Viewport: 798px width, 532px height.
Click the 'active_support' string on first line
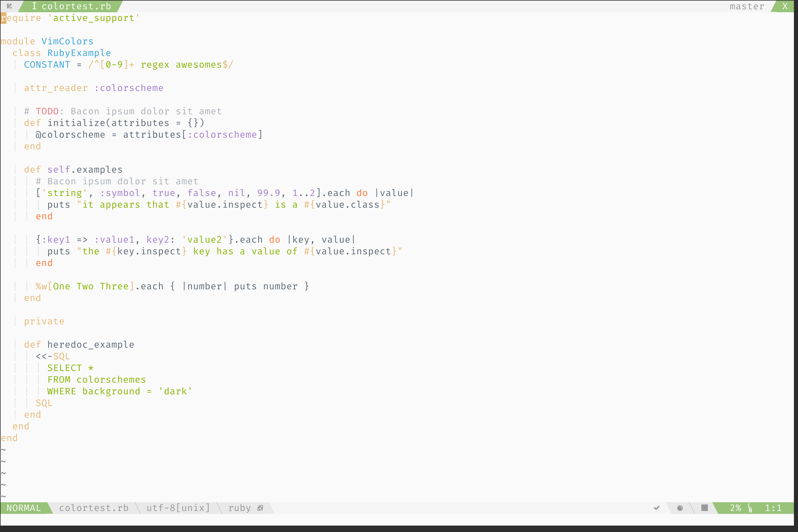94,18
